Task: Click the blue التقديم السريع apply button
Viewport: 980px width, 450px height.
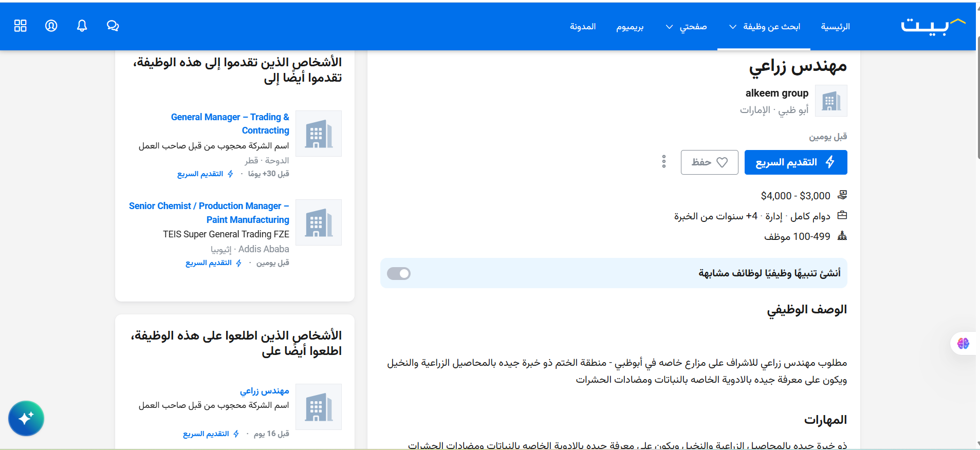Action: [796, 162]
